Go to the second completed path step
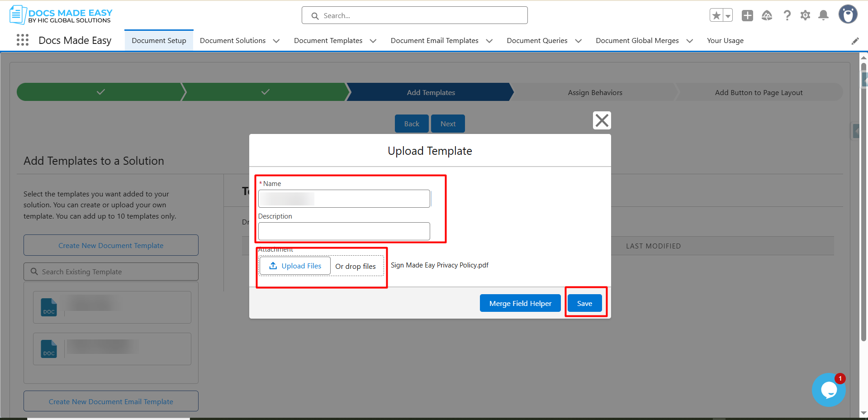 click(266, 92)
